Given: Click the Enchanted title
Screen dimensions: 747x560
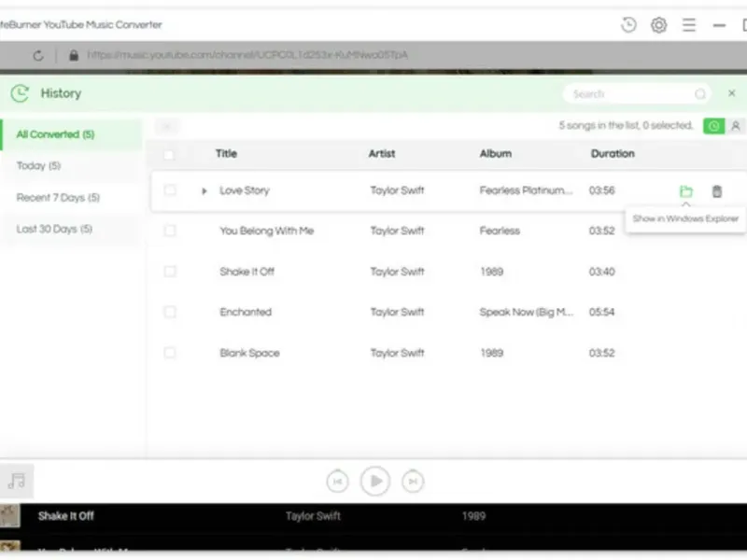Looking at the screenshot, I should (246, 312).
